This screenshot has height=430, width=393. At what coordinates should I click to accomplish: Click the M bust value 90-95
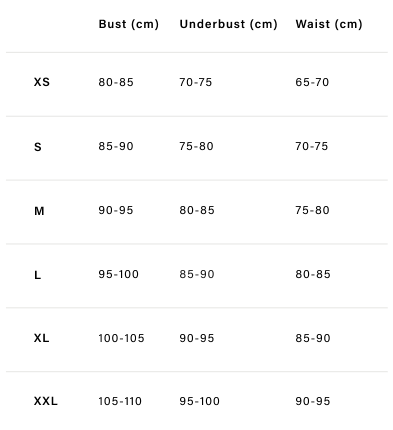coord(116,210)
